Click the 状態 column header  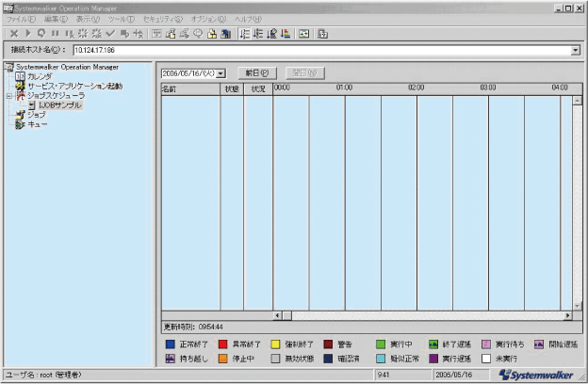click(232, 89)
